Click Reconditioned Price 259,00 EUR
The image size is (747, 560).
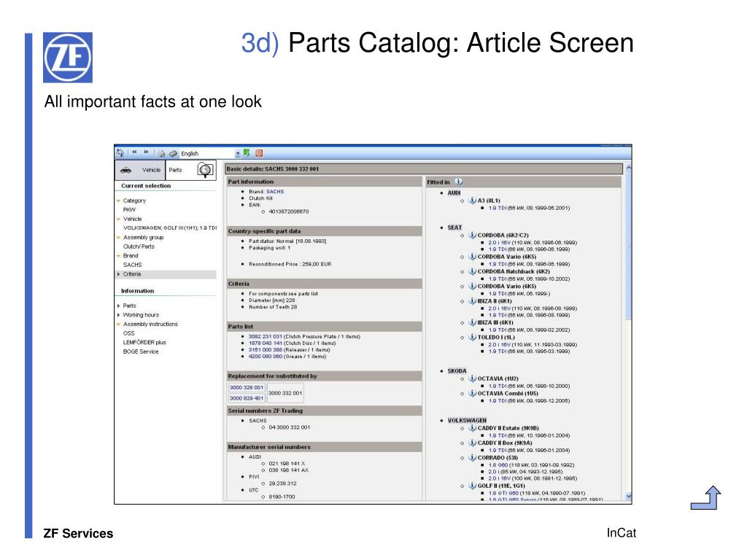290,264
